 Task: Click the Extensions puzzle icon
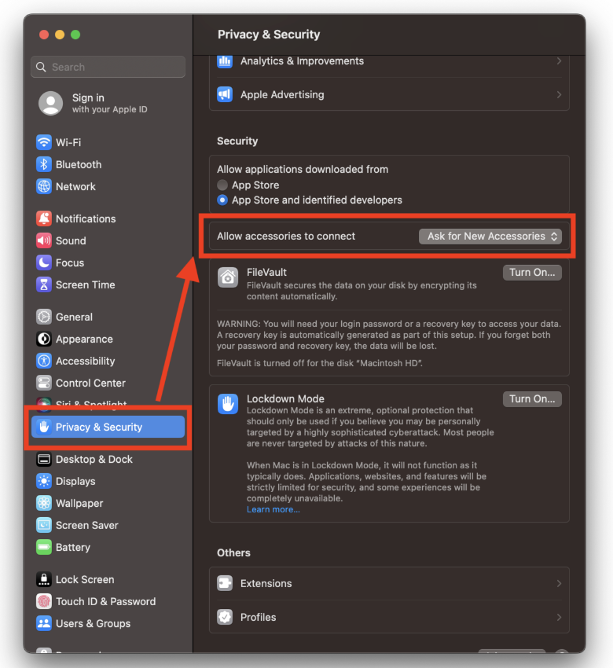pyautogui.click(x=225, y=583)
